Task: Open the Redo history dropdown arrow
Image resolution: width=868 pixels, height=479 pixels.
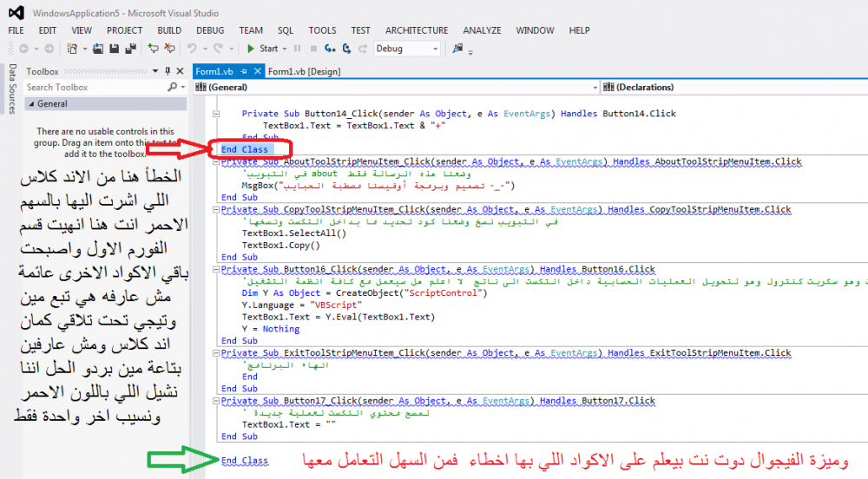Action: (232, 49)
